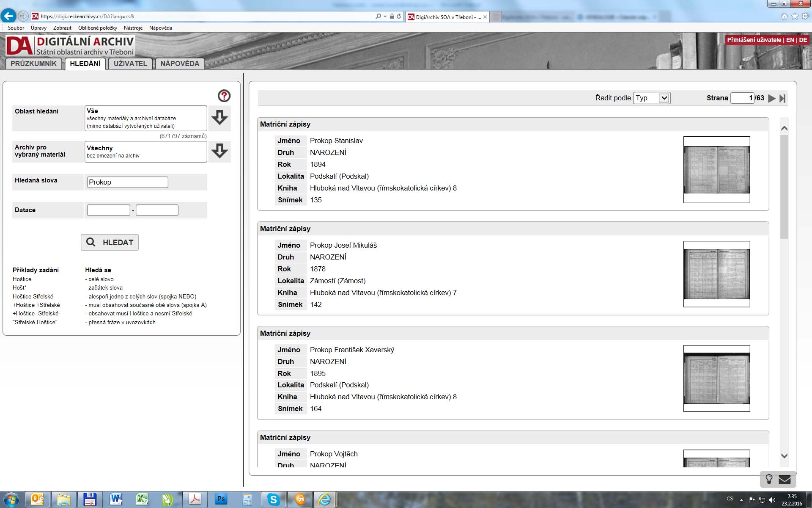The height and width of the screenshot is (508, 812).
Task: Go to next results page arrow
Action: (x=772, y=98)
